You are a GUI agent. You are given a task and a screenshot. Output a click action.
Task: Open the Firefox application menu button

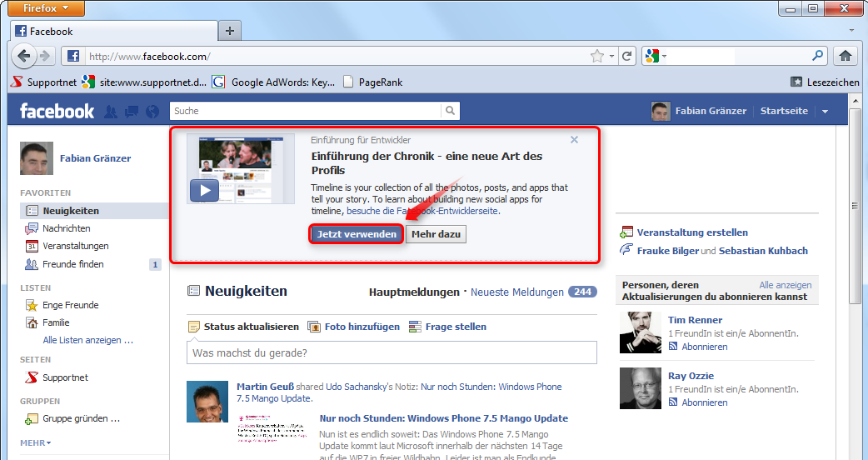point(46,7)
